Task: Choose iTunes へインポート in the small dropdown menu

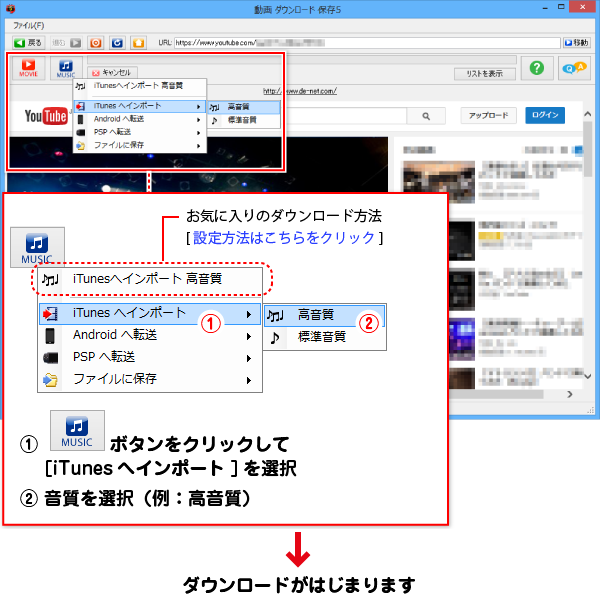Action: pyautogui.click(x=140, y=106)
